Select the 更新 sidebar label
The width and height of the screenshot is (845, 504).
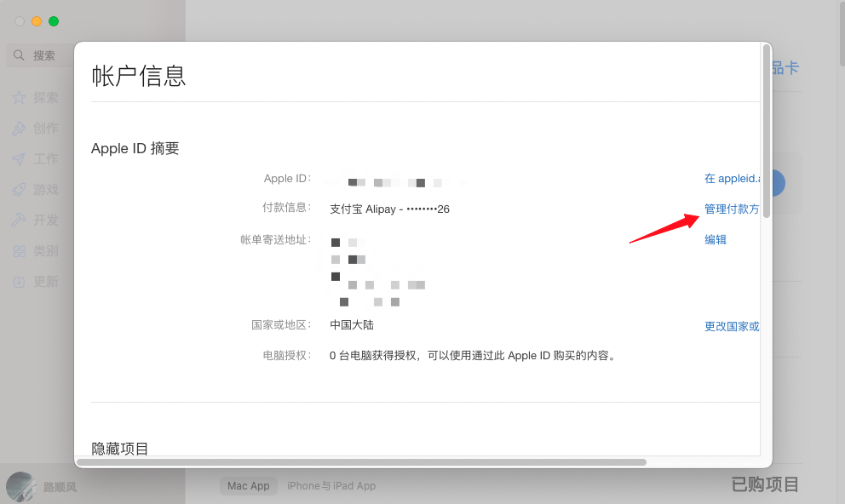(46, 282)
